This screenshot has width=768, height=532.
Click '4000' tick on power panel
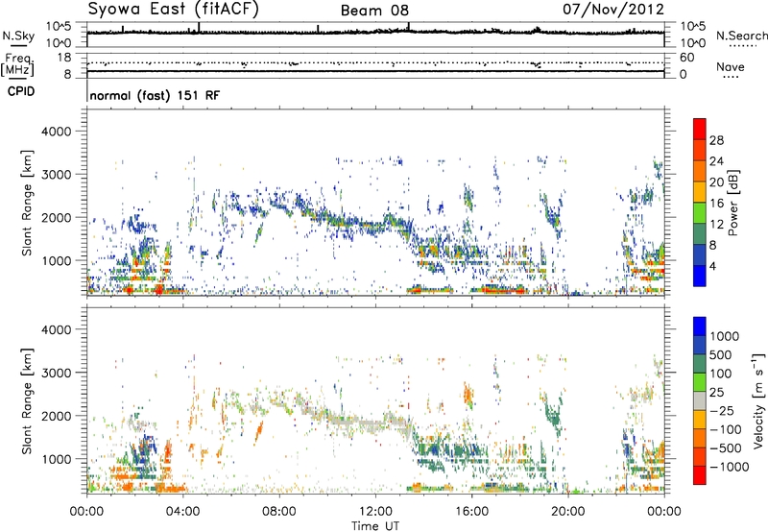tap(57, 132)
